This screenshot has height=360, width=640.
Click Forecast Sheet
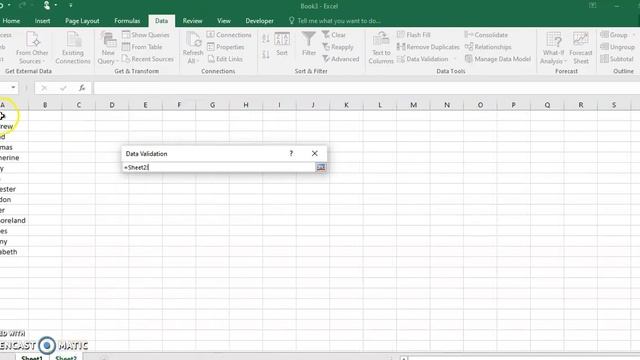(580, 48)
